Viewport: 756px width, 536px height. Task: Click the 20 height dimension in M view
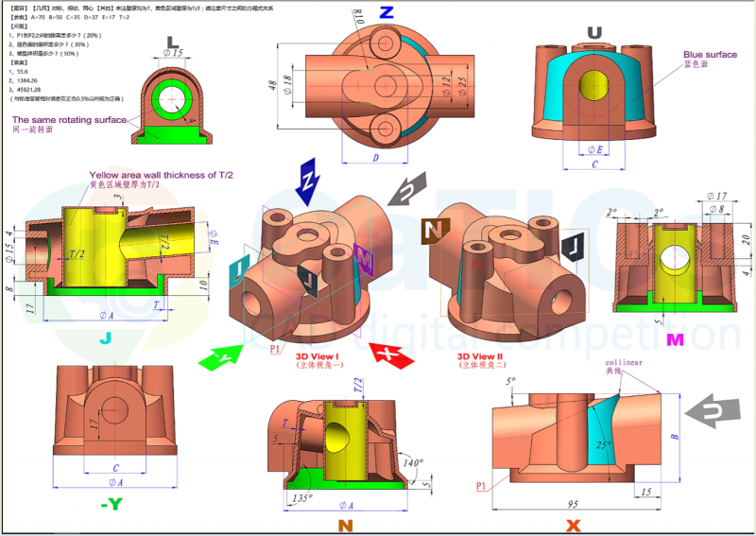(x=746, y=239)
